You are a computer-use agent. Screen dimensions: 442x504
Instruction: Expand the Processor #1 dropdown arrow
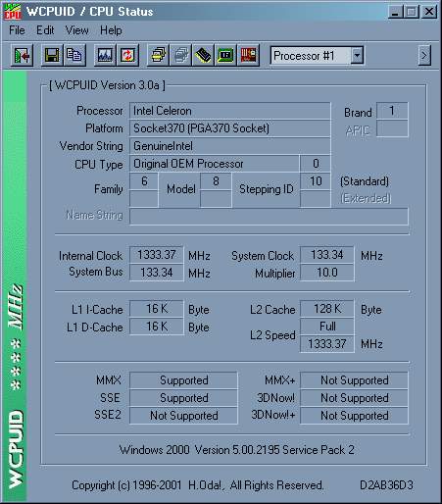pyautogui.click(x=357, y=56)
